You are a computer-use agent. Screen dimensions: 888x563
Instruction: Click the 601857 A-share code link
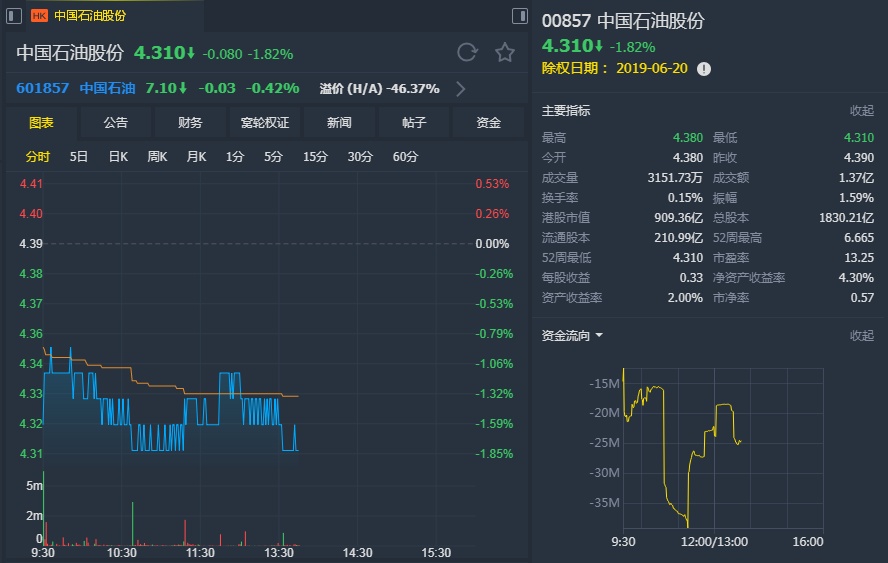(43, 88)
